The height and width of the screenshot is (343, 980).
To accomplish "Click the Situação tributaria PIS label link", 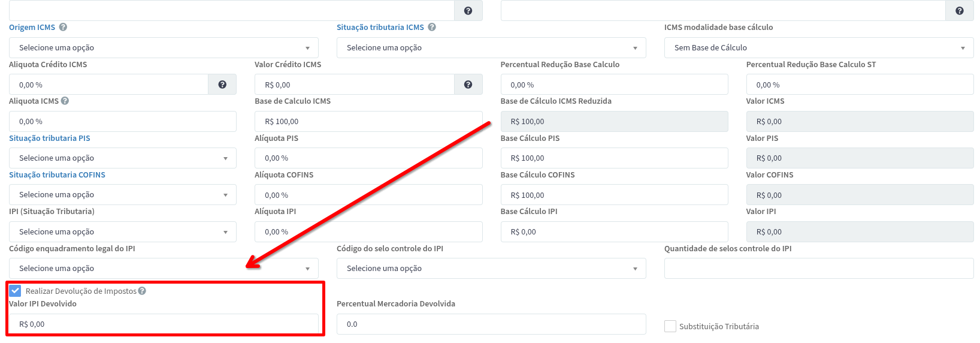I will click(x=50, y=139).
